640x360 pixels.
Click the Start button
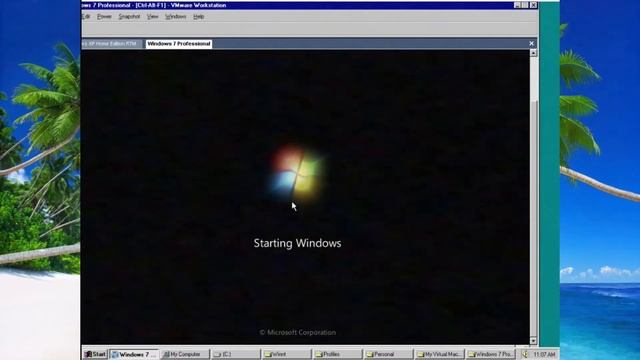[95, 354]
